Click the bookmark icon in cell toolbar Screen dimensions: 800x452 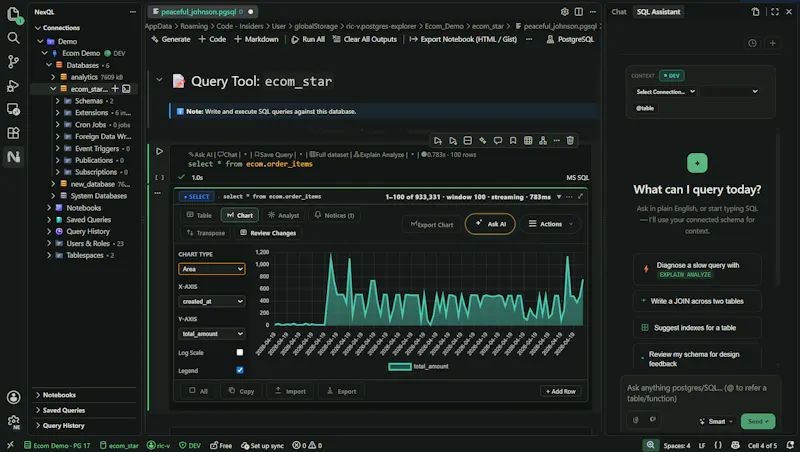point(513,140)
